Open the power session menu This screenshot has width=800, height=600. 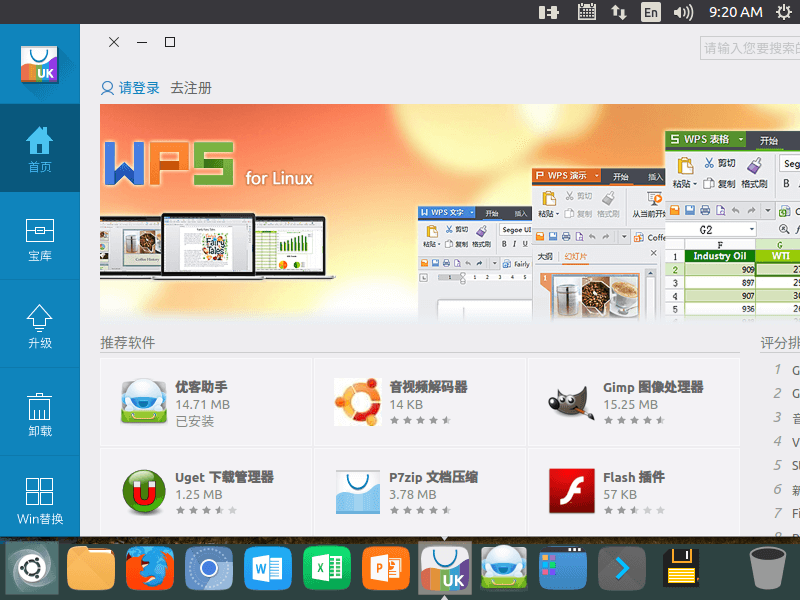[783, 12]
